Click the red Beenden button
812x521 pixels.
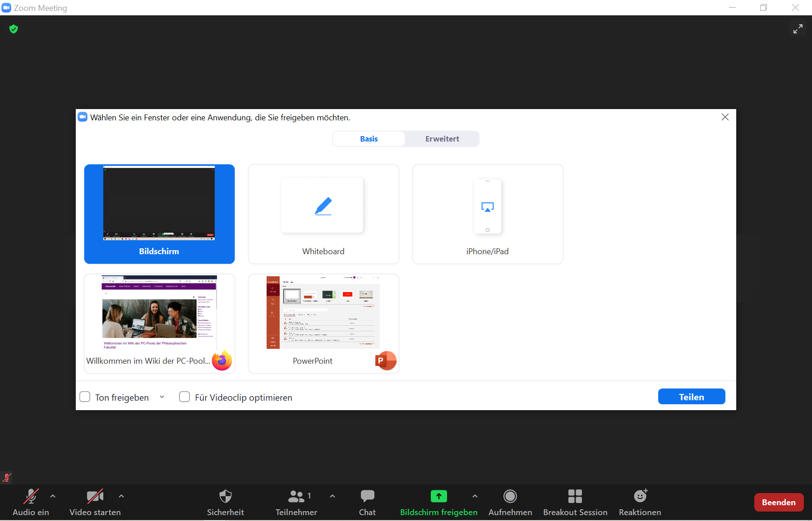click(779, 502)
